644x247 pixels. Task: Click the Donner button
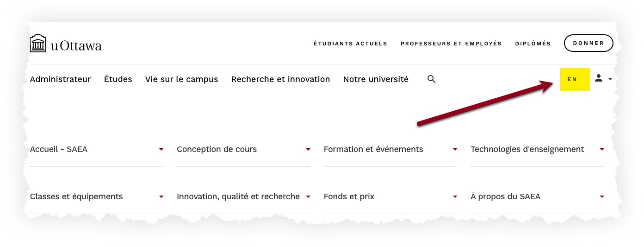(x=588, y=43)
